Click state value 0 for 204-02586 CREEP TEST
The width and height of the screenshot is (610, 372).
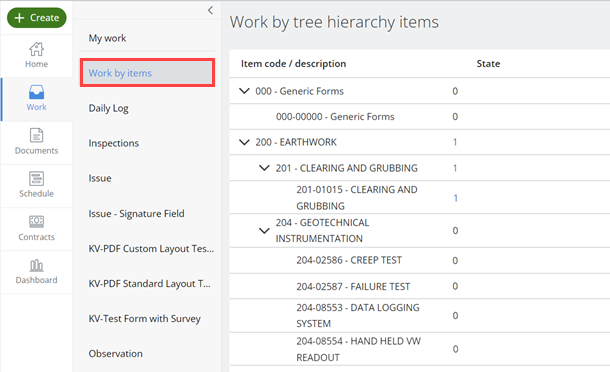[455, 260]
